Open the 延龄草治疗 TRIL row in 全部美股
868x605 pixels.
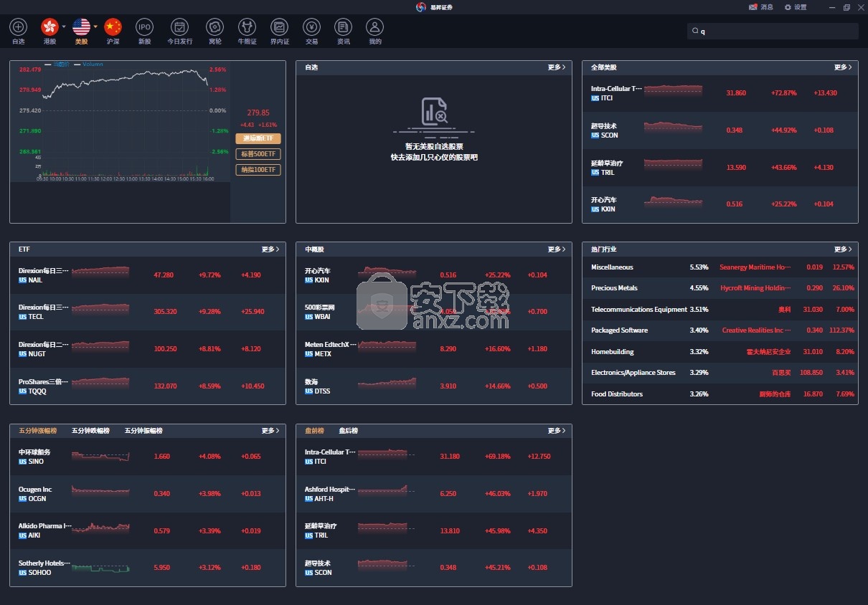point(720,168)
